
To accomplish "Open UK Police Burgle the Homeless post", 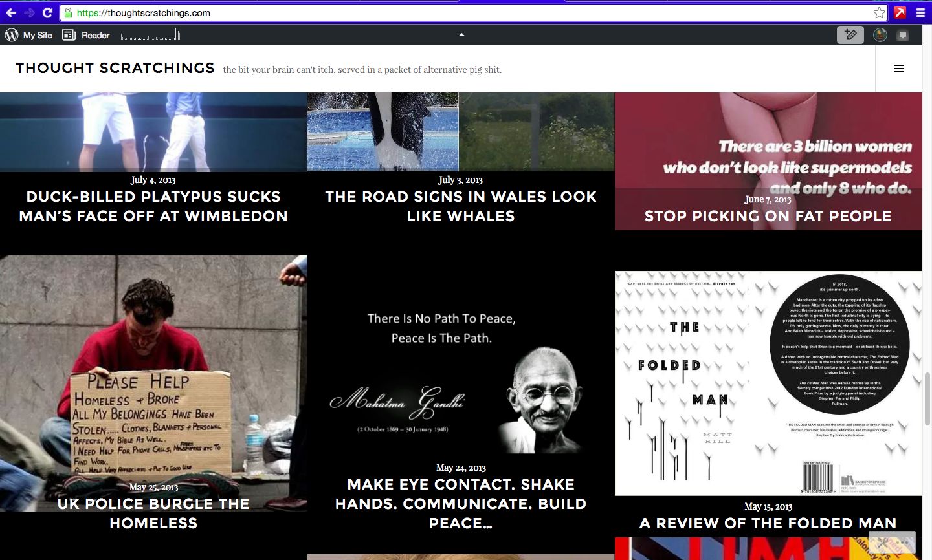I will click(x=153, y=513).
